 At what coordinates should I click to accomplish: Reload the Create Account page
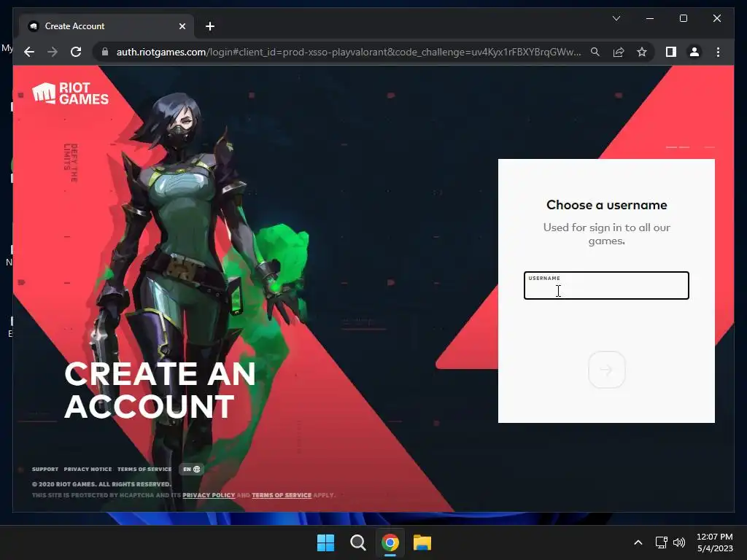point(76,52)
